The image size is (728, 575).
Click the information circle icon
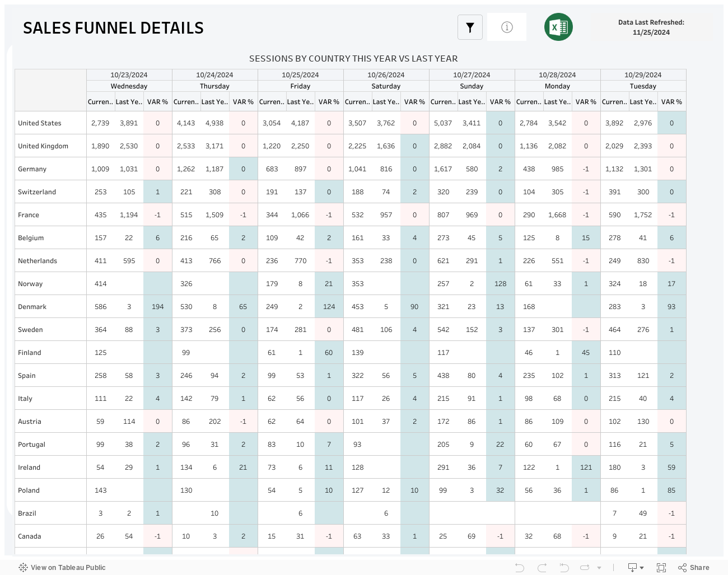coord(507,27)
